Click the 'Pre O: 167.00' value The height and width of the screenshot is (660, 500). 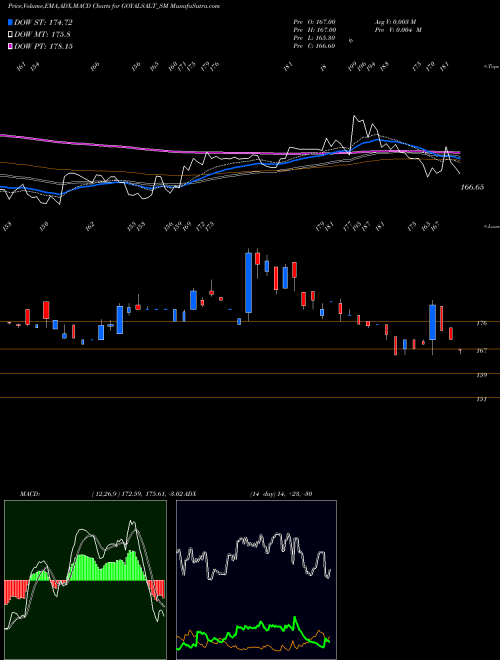click(314, 22)
